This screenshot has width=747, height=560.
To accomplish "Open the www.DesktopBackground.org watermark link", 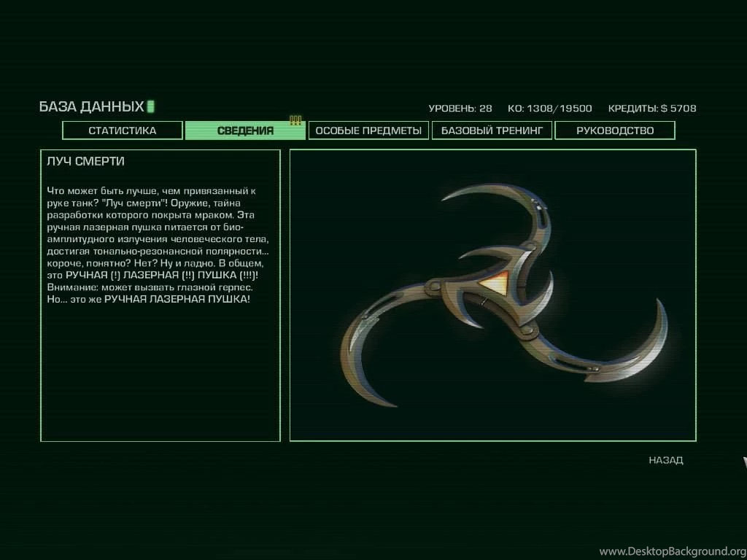I will pos(672,551).
